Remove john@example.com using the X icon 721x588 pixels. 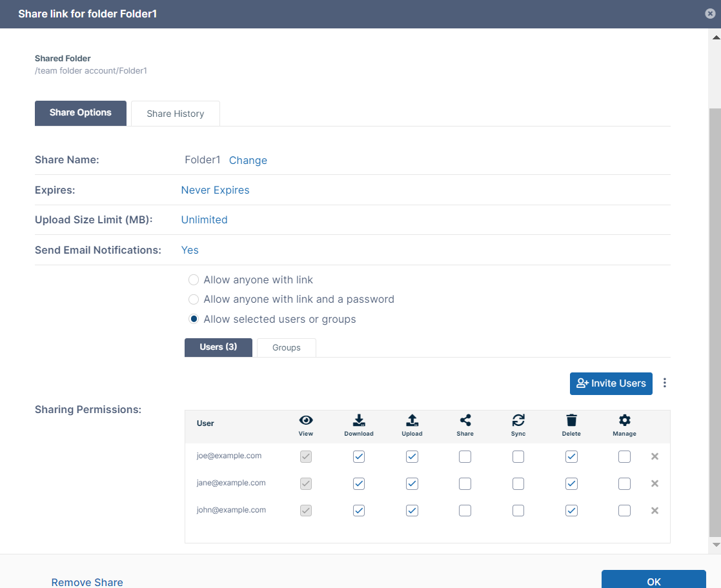(x=655, y=511)
